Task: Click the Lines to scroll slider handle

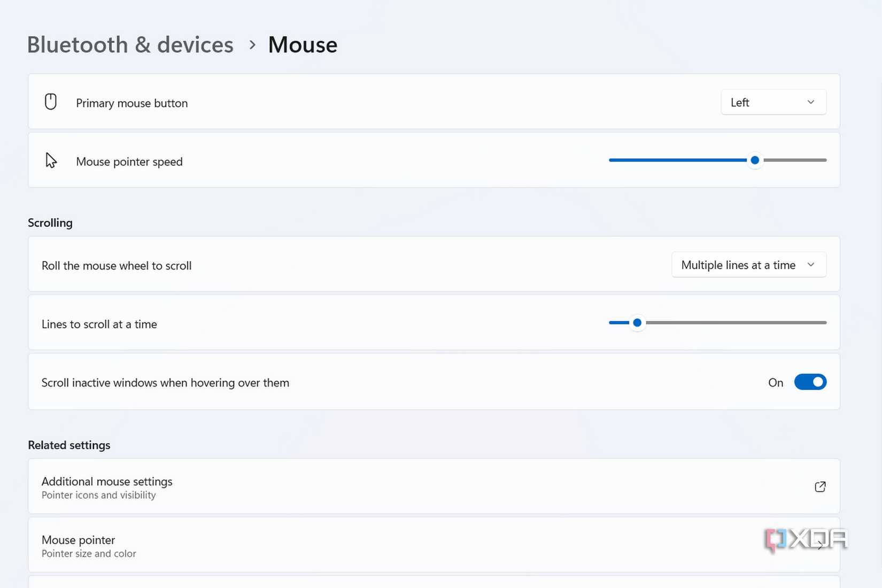Action: coord(637,322)
